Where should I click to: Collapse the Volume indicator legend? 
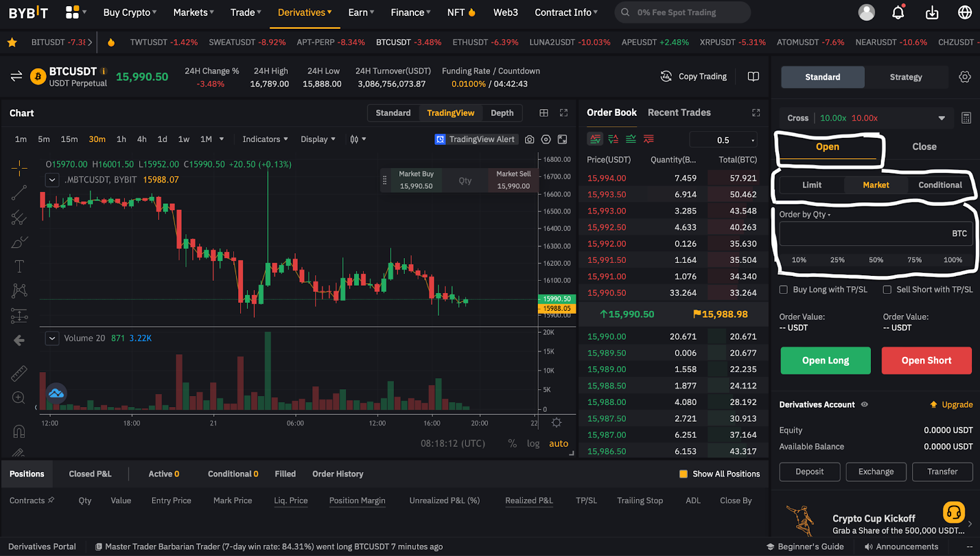point(52,338)
